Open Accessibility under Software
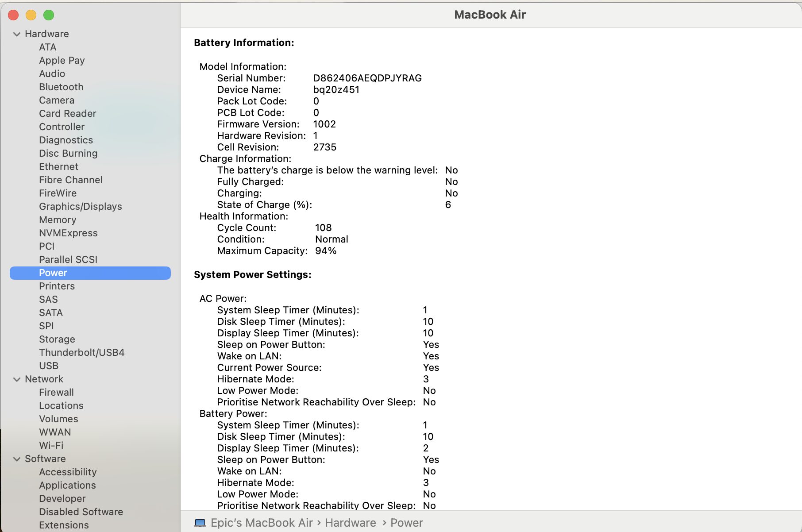The width and height of the screenshot is (802, 532). pyautogui.click(x=68, y=472)
